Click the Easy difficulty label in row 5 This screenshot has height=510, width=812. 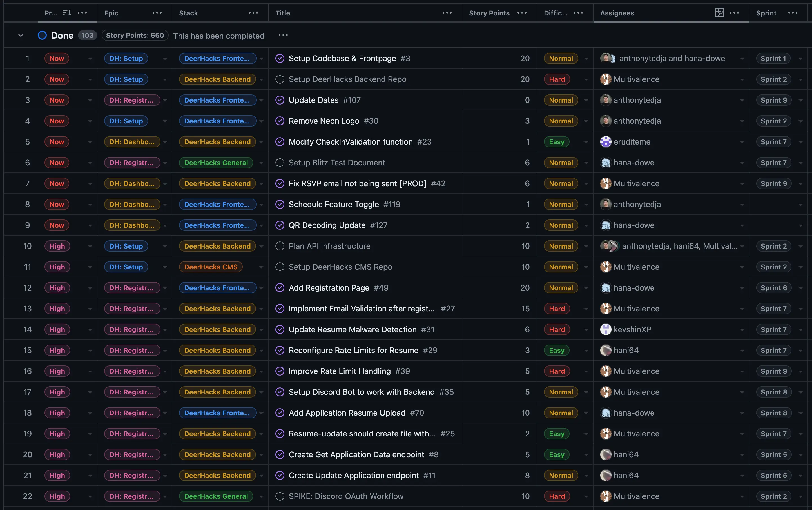click(x=557, y=142)
